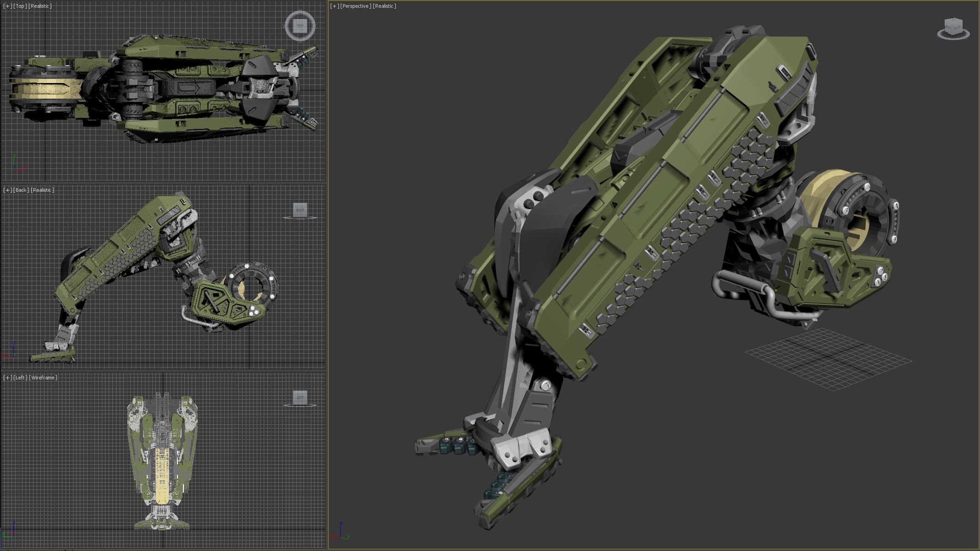Click the BACK ViewCube in the Back viewport
This screenshot has width=980, height=551.
300,210
